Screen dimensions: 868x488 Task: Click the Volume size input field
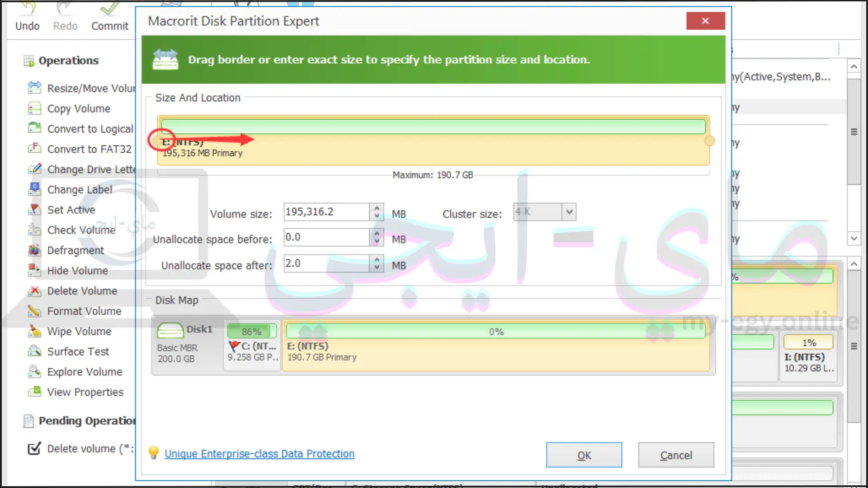327,212
